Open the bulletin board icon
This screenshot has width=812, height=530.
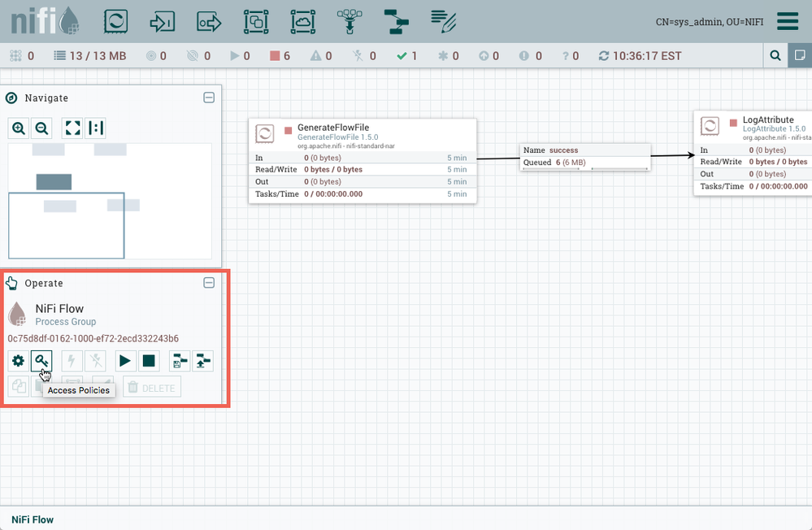800,55
